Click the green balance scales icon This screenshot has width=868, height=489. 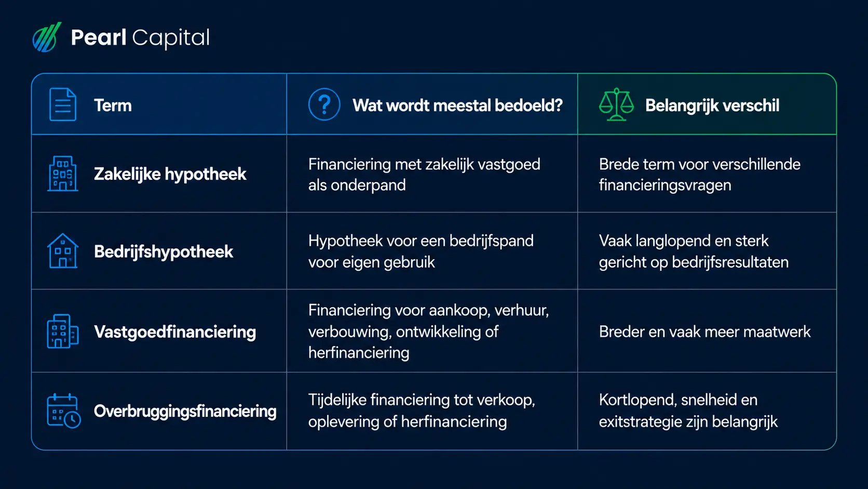click(616, 104)
